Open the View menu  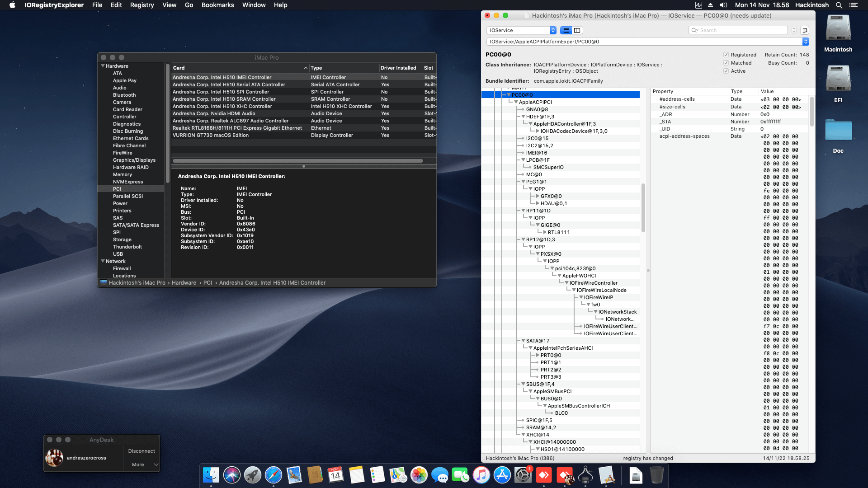[x=169, y=5]
